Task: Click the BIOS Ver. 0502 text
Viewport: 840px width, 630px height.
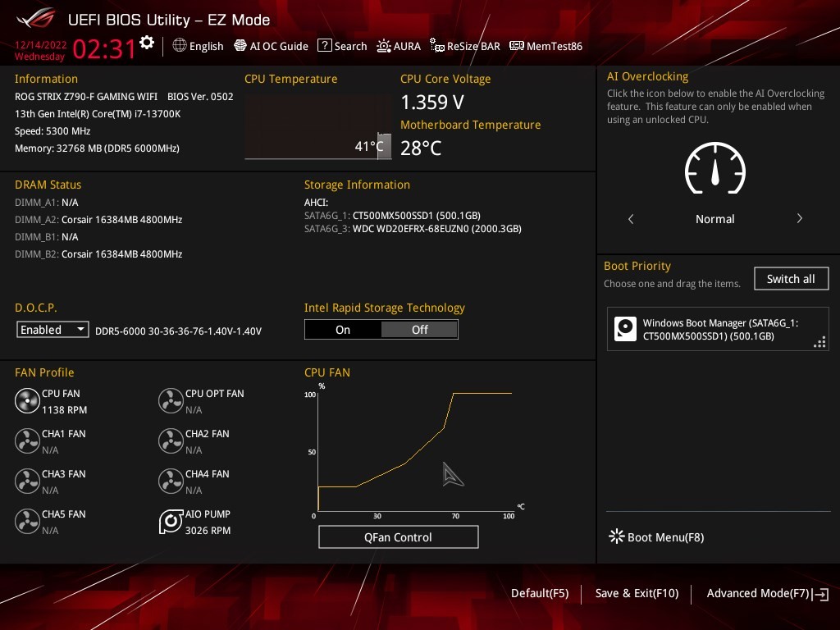Action: pos(200,97)
